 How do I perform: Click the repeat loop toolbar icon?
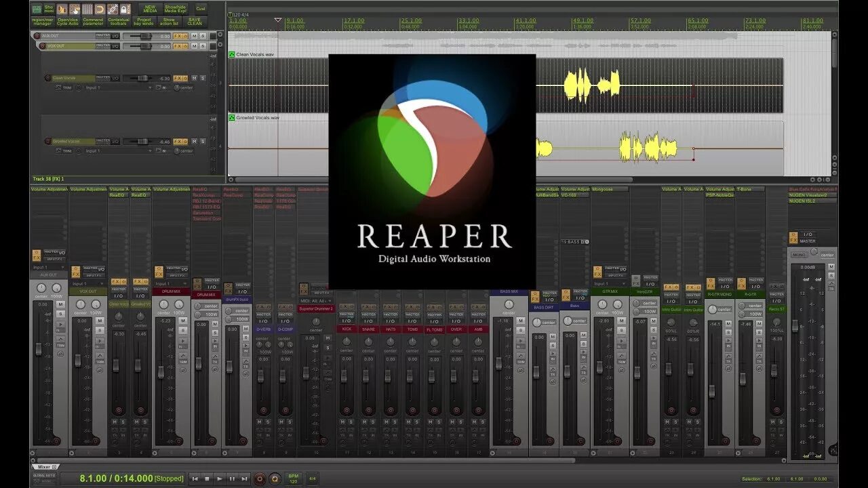pos(100,9)
